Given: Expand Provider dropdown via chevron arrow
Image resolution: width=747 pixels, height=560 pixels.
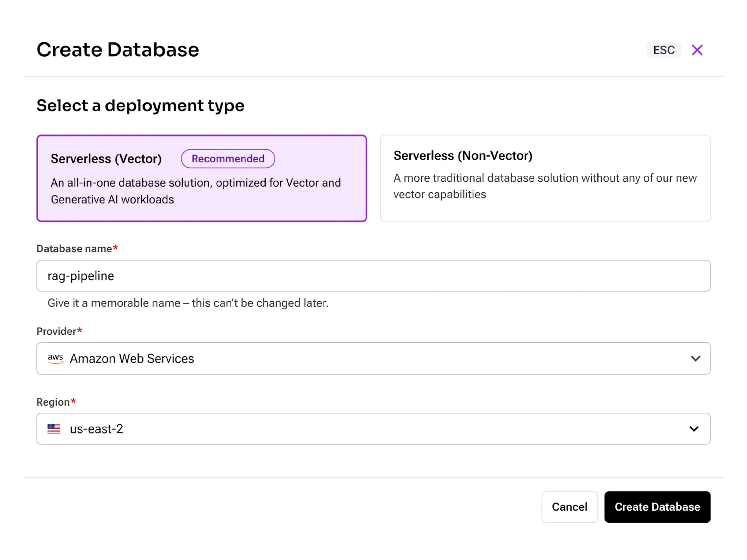Looking at the screenshot, I should 695,358.
